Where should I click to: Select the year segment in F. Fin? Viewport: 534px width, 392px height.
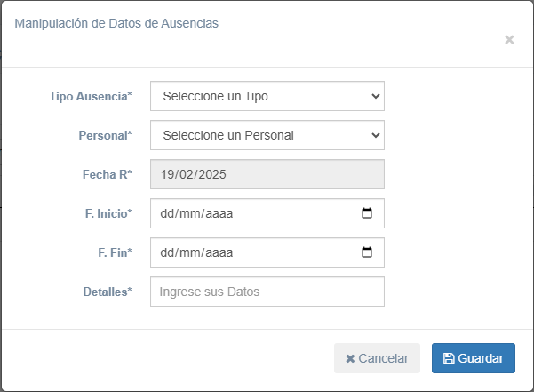coord(219,252)
